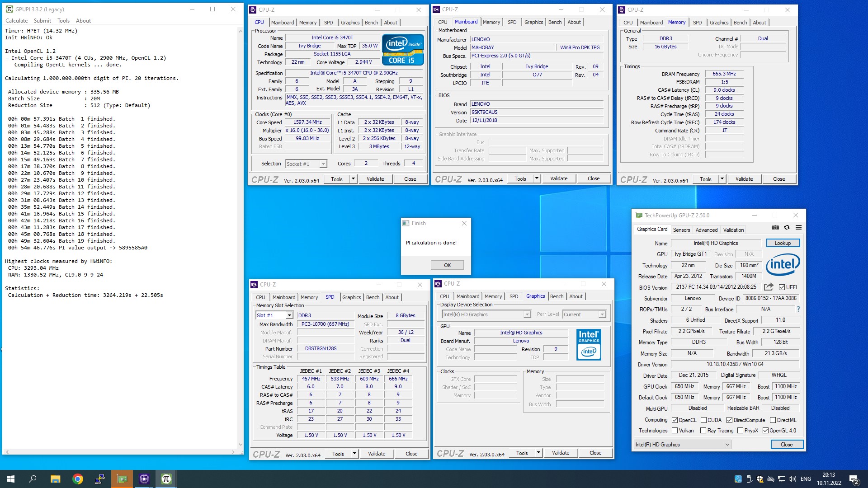Image resolution: width=868 pixels, height=488 pixels.
Task: Click Tools button in CPU-Z Memory window
Action: (x=705, y=179)
